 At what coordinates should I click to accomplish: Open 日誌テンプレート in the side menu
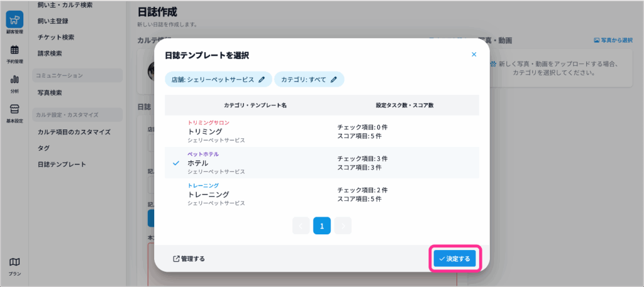62,165
